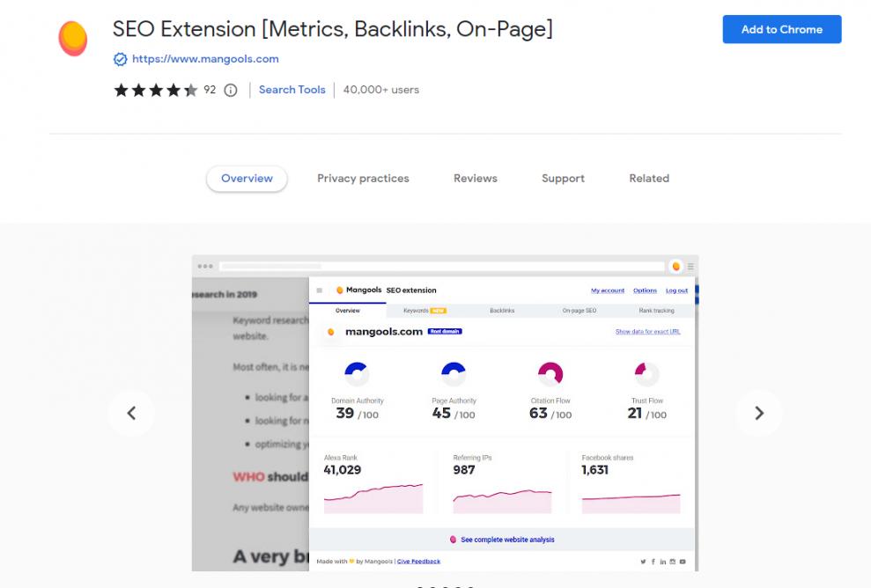The width and height of the screenshot is (871, 588).
Task: Open the https://www.mangools.com link
Action: (x=205, y=59)
